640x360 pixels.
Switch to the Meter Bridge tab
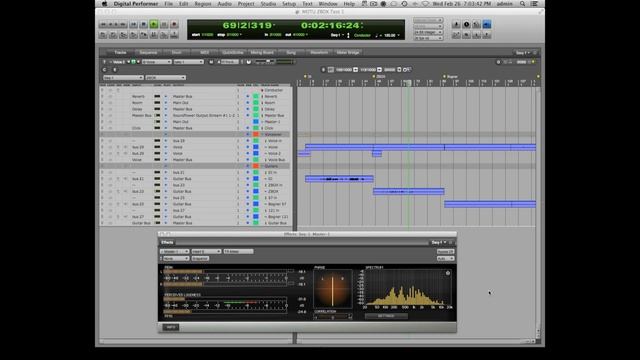(x=348, y=53)
